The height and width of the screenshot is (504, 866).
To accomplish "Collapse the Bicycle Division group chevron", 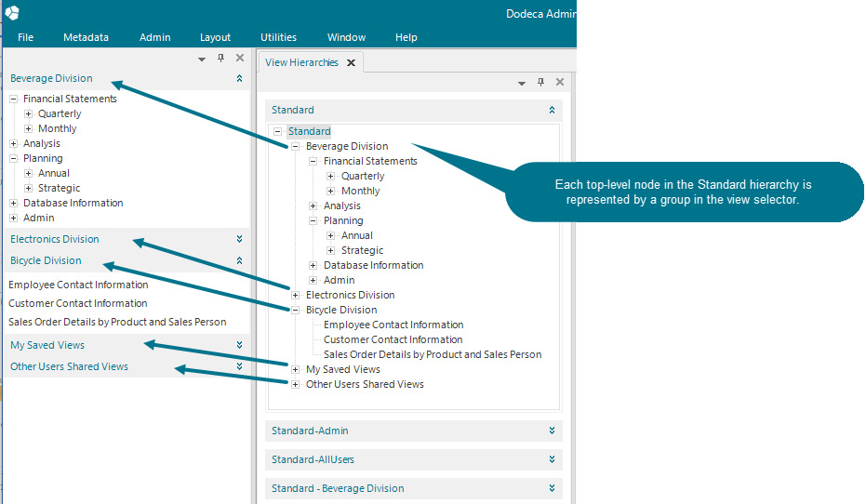I will (239, 260).
